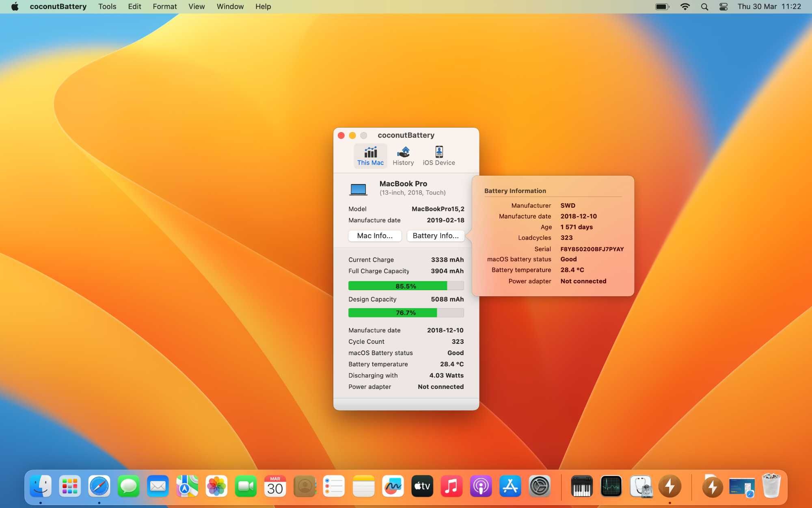Open Disk Utility from the Dock
The width and height of the screenshot is (812, 508).
pos(641,486)
